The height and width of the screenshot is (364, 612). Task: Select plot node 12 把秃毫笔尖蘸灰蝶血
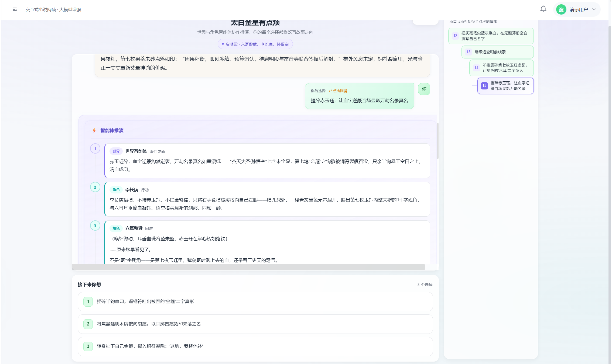[491, 36]
